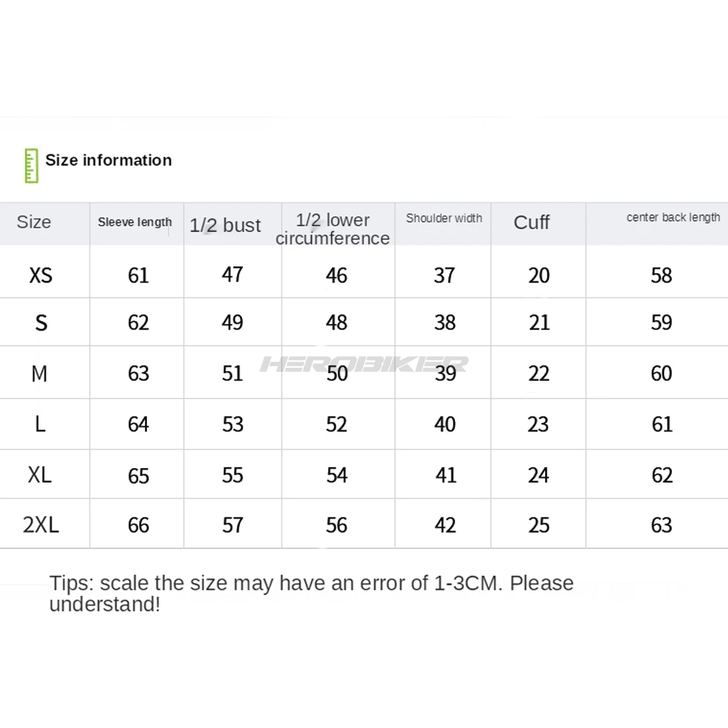The height and width of the screenshot is (728, 728).
Task: Click the Shoulder width column header
Action: [444, 218]
